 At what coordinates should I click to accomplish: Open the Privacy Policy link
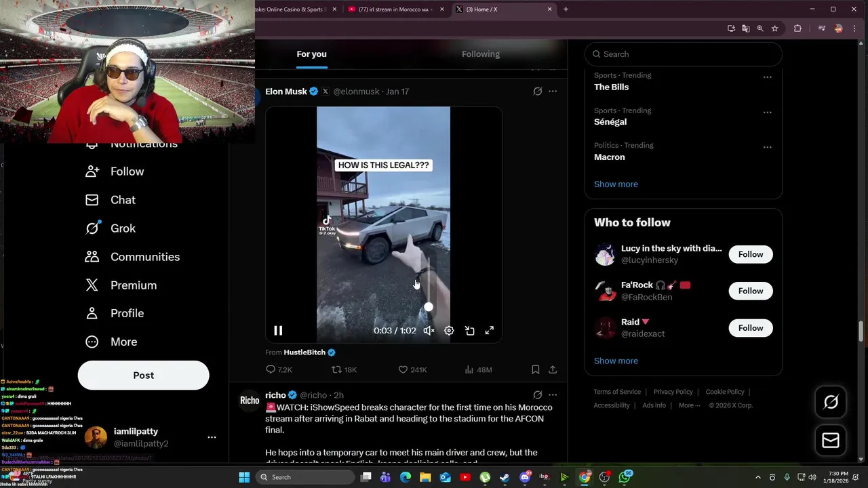[673, 392]
